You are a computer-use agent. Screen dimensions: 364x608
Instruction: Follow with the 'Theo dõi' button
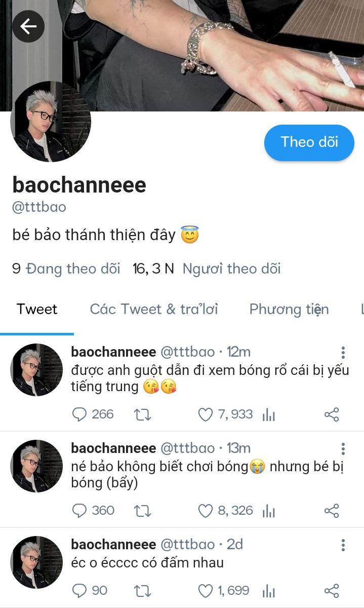tap(309, 142)
